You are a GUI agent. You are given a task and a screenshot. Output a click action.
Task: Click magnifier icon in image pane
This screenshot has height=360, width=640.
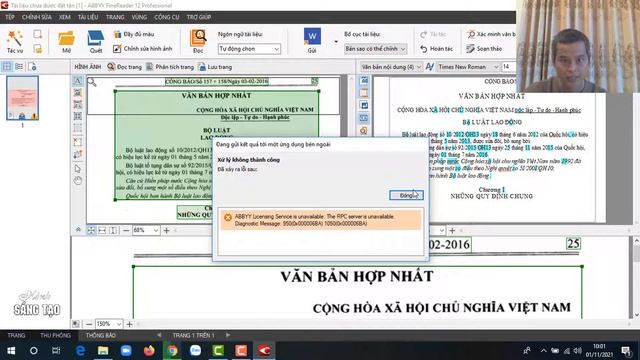click(92, 82)
